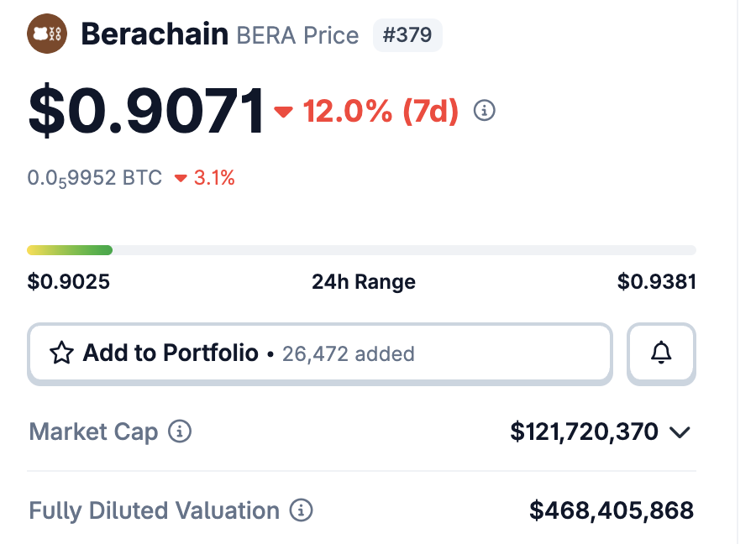Click the $0.9381 24h high value
This screenshot has width=756, height=544.
(x=656, y=281)
